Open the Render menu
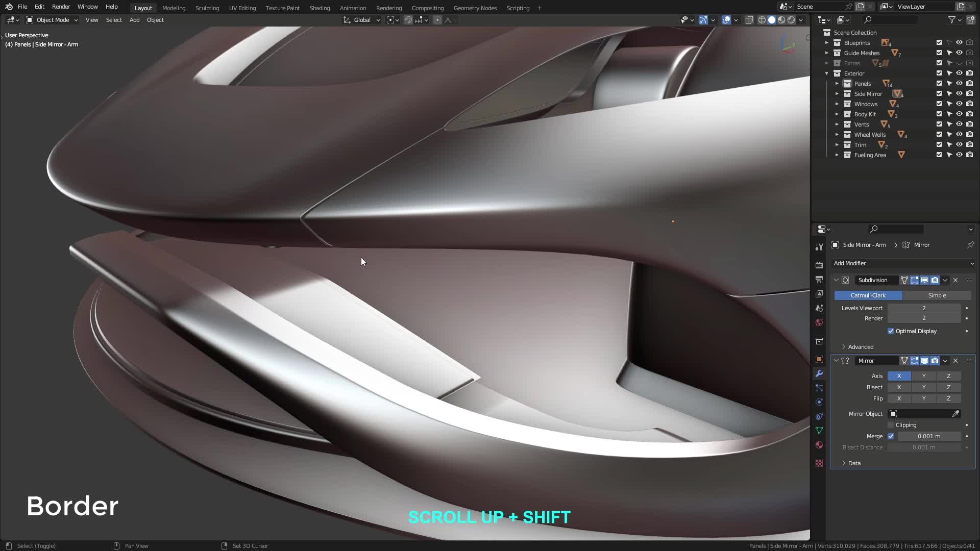Screen dimensions: 980x551 (x=61, y=7)
